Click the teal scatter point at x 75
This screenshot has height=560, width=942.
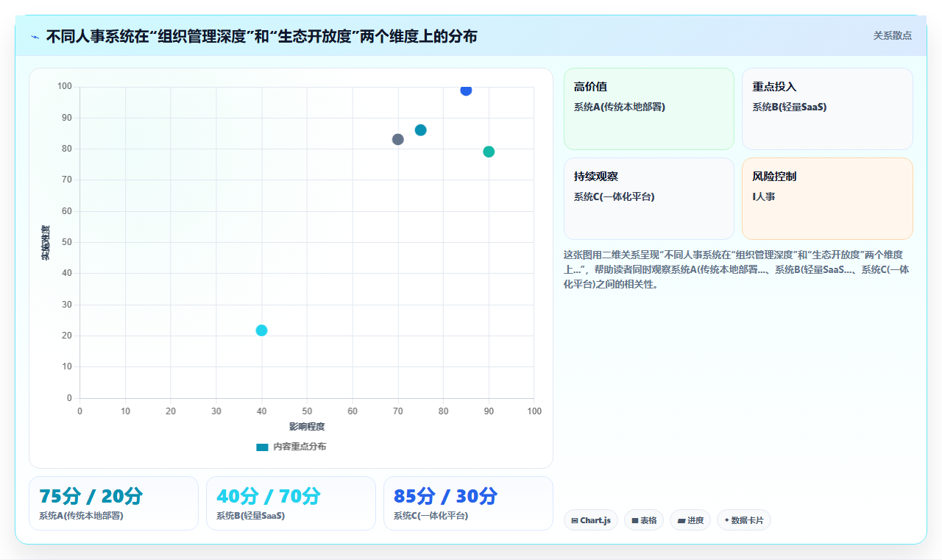coord(421,130)
